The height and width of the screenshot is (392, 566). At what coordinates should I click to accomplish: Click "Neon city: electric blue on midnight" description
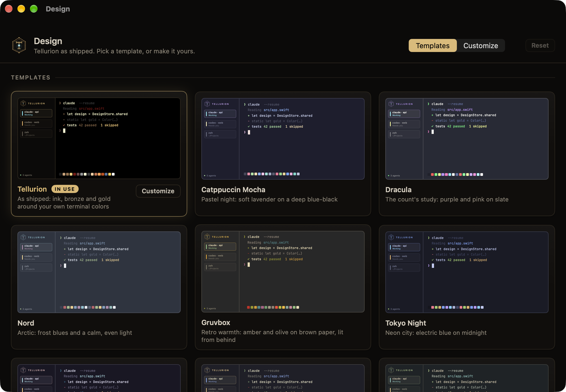point(436,333)
